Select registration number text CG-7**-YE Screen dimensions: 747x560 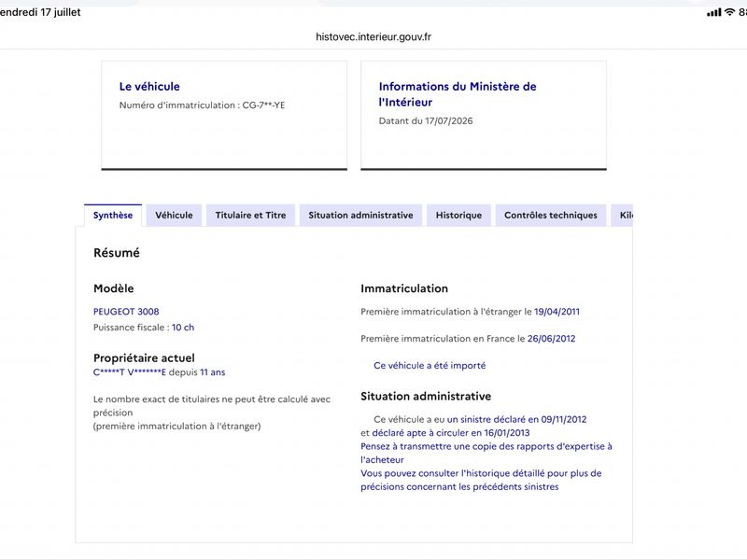pos(263,105)
